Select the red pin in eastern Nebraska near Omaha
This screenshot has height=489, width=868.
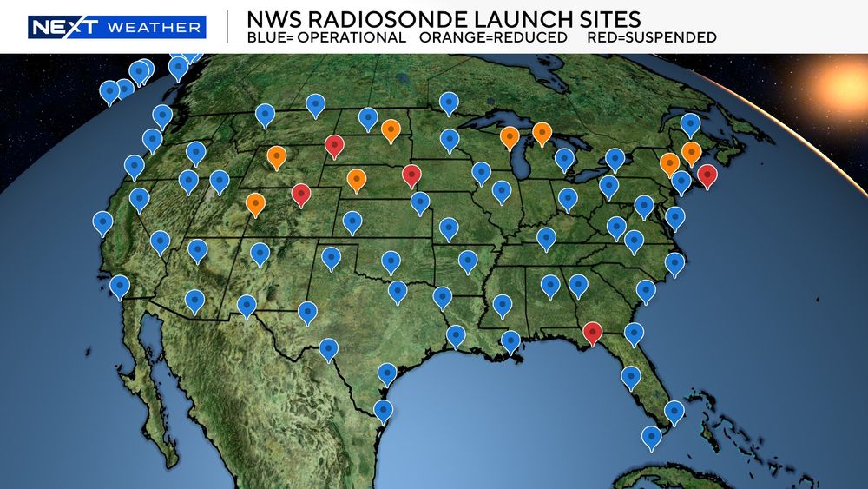point(411,176)
